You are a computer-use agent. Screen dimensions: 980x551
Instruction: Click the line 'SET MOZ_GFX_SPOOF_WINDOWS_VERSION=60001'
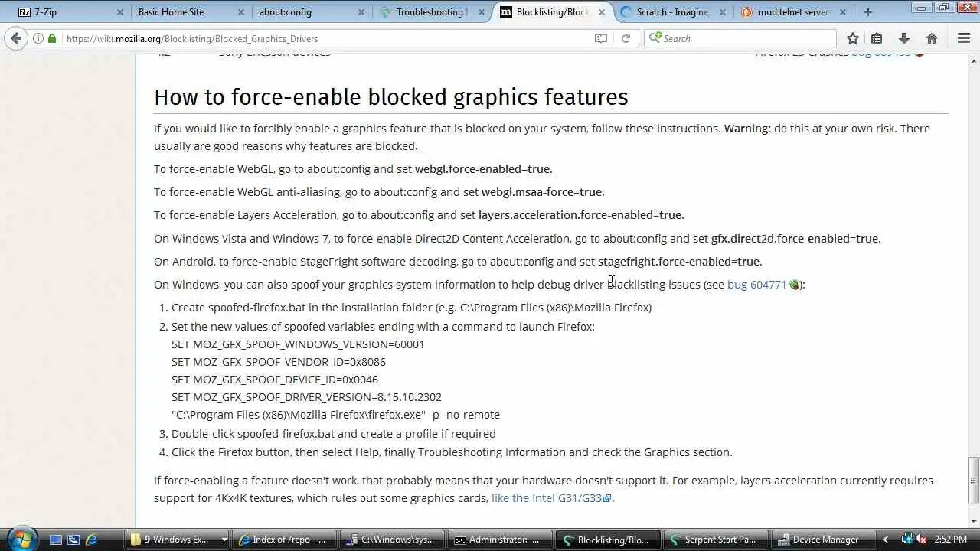pos(298,344)
